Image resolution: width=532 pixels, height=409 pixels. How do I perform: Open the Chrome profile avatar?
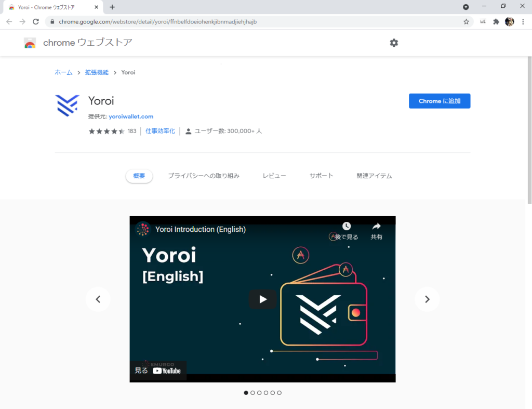509,22
